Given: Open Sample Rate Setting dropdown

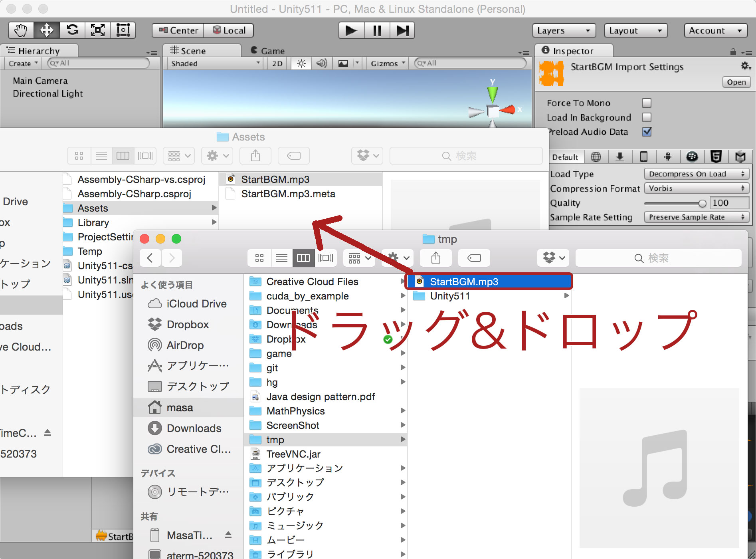Looking at the screenshot, I should click(697, 217).
